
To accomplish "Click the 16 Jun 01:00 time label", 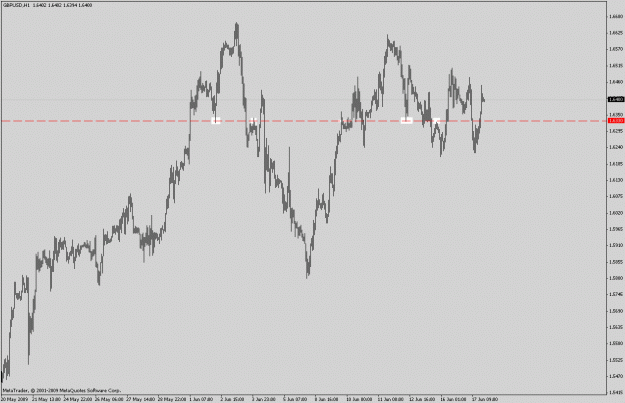I will coord(454,399).
